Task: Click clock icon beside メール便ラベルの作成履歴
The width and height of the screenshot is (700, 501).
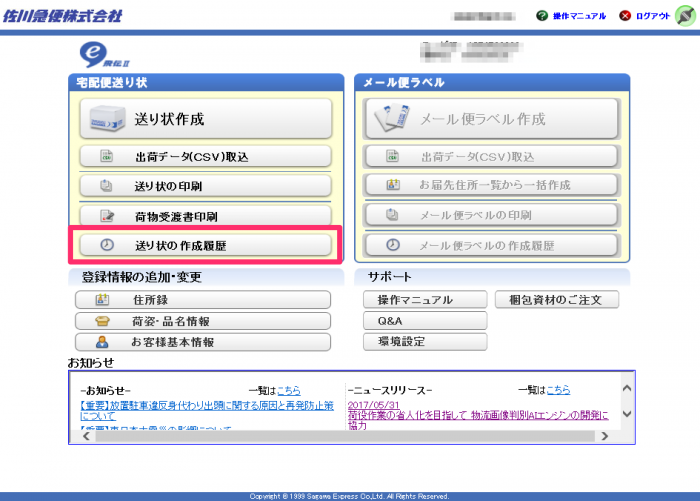Action: point(393,245)
